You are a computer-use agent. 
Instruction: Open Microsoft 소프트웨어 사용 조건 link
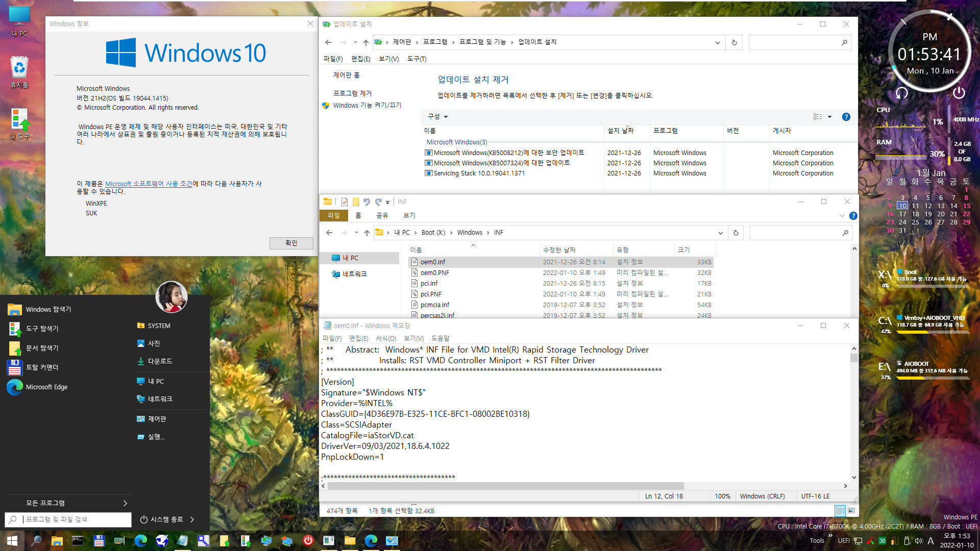click(149, 184)
